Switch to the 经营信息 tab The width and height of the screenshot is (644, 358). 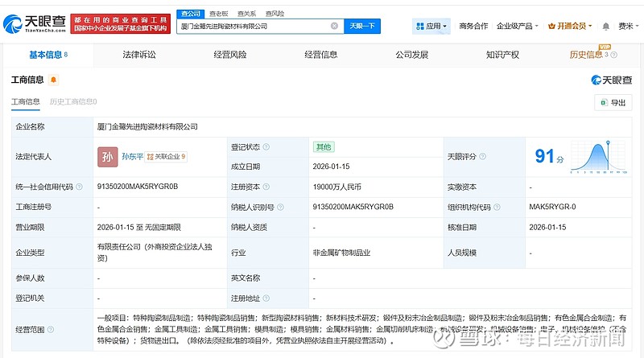click(320, 55)
